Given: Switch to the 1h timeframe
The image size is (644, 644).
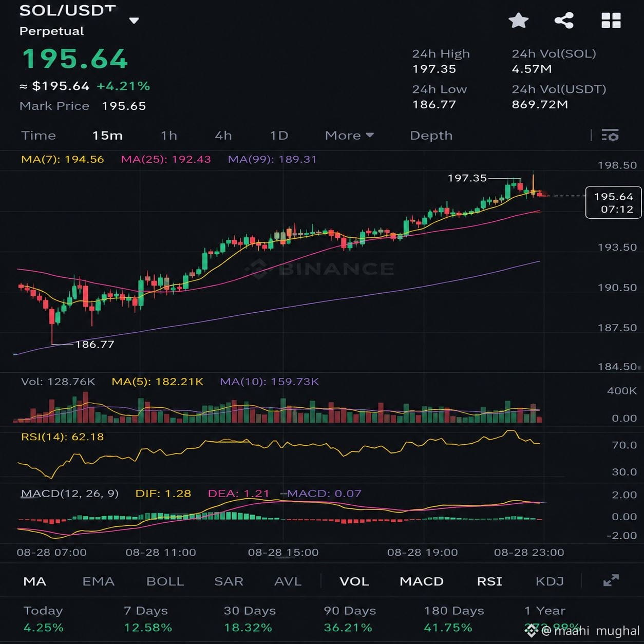Looking at the screenshot, I should (169, 136).
